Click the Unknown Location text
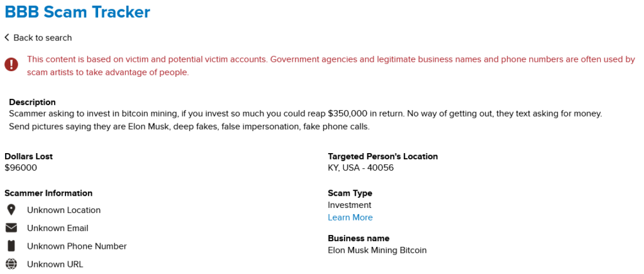The height and width of the screenshot is (274, 644). pyautogui.click(x=64, y=210)
